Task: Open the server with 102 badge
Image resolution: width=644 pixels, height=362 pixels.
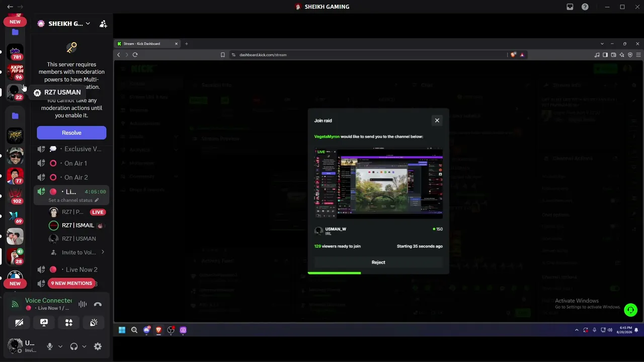Action: coord(15,196)
